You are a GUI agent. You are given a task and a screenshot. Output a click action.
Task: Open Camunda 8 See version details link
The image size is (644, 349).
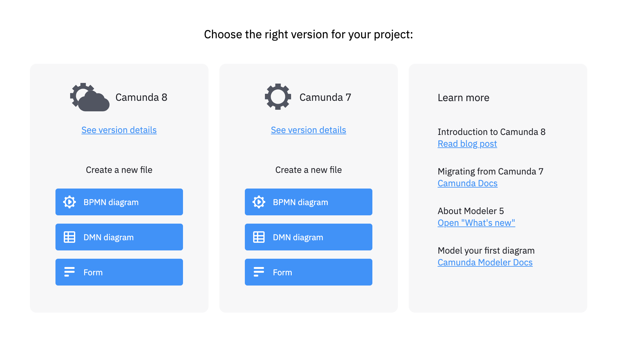[x=119, y=130]
